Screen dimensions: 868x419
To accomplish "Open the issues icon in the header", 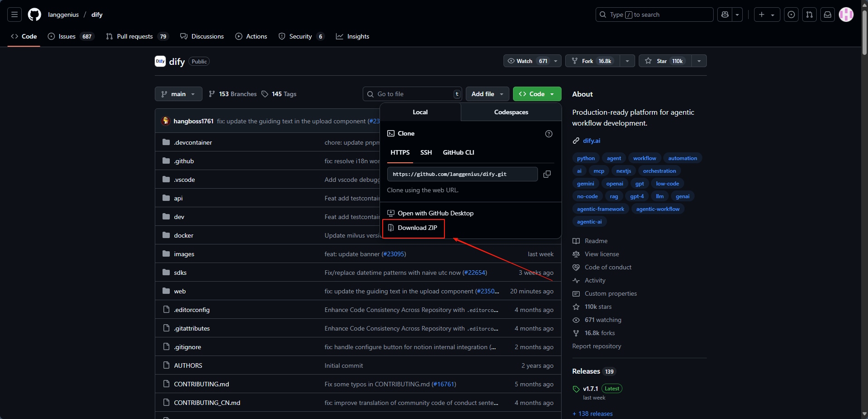I will click(791, 15).
